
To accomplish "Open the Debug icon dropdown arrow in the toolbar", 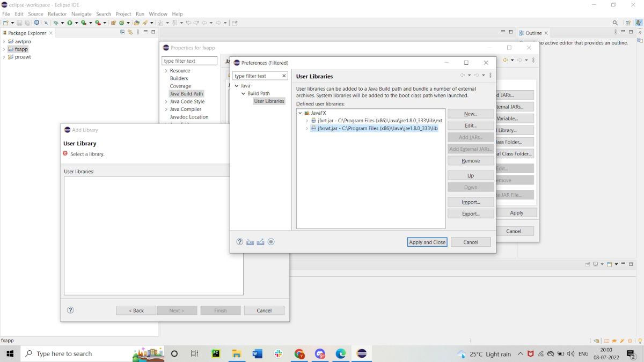I will click(x=63, y=23).
